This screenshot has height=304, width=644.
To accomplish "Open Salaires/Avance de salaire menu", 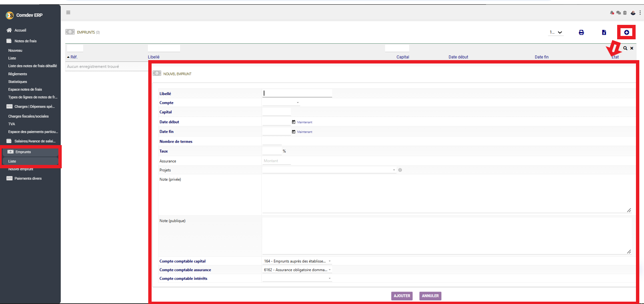I will tap(31, 141).
